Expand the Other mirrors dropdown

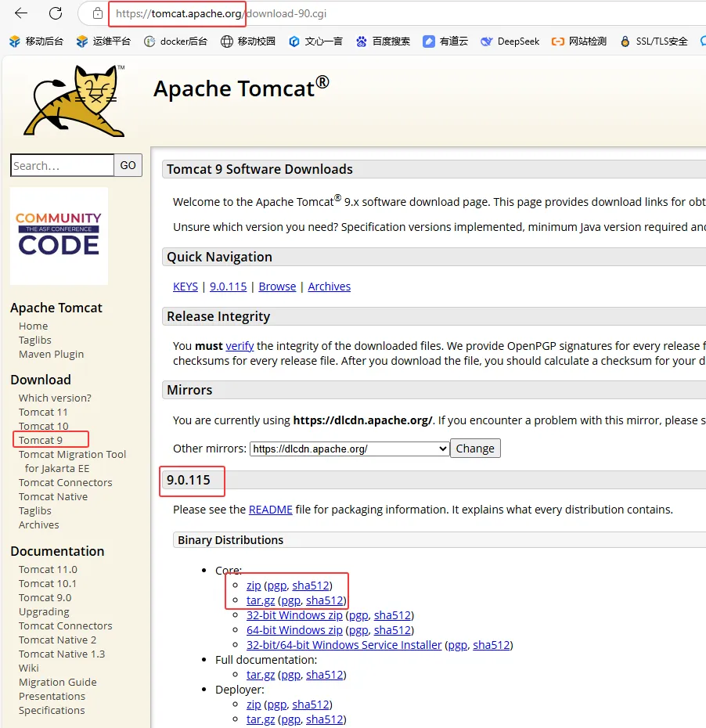click(350, 449)
